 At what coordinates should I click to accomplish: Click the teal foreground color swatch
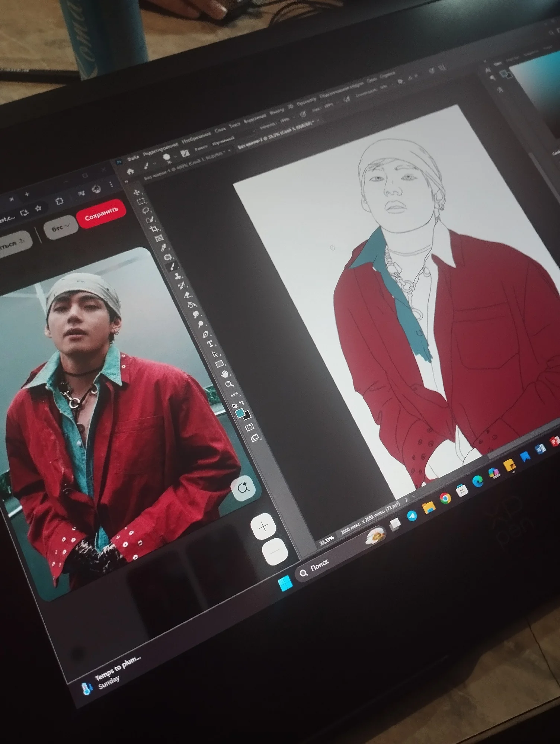pos(240,413)
